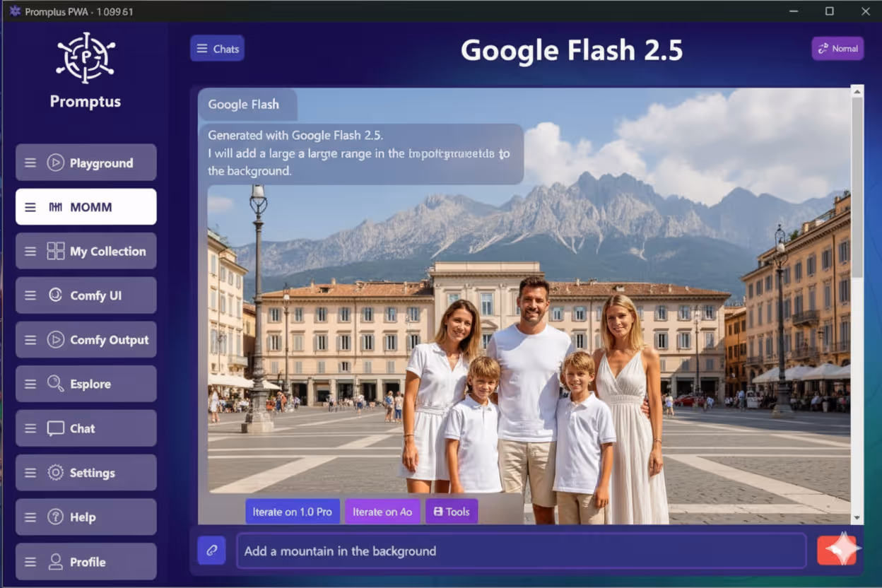882x588 pixels.
Task: Go to Comfy UI
Action: [x=86, y=295]
